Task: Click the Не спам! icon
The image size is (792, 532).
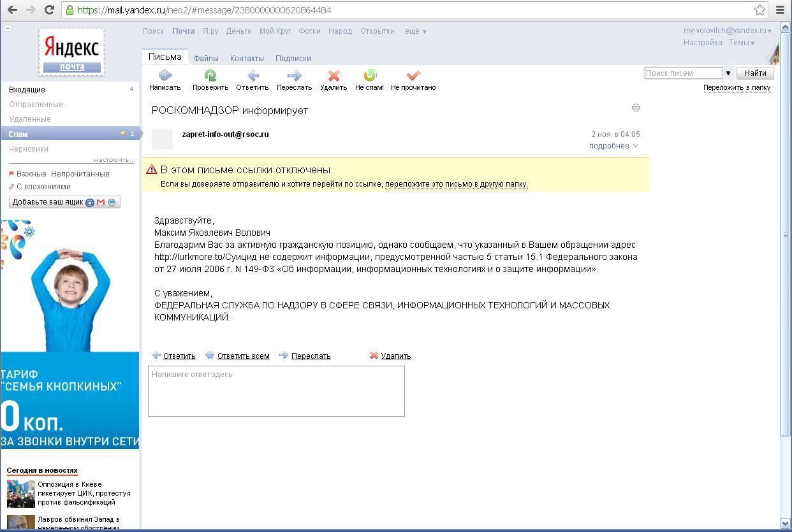Action: point(369,76)
